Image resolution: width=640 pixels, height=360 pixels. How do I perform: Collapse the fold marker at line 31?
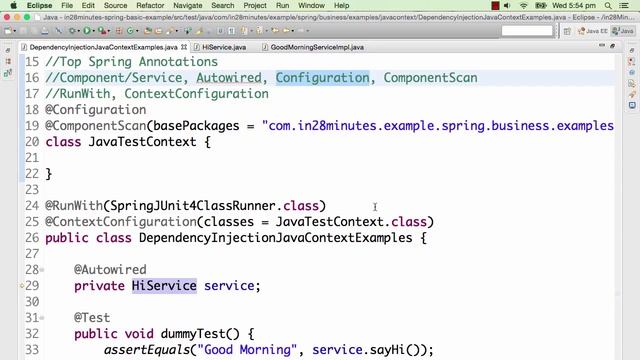pos(42,318)
